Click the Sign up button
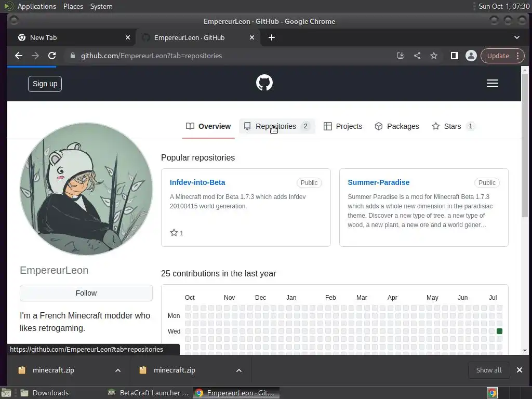The image size is (532, 399). click(45, 84)
